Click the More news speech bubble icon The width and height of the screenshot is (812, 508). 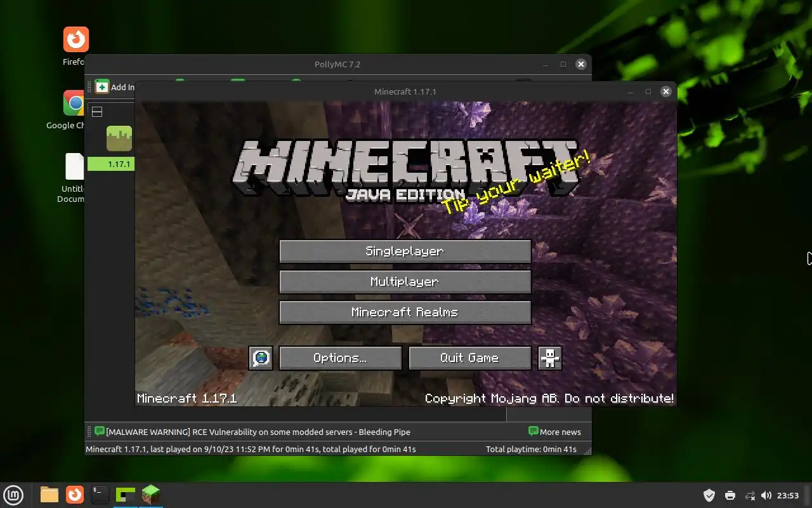(533, 431)
